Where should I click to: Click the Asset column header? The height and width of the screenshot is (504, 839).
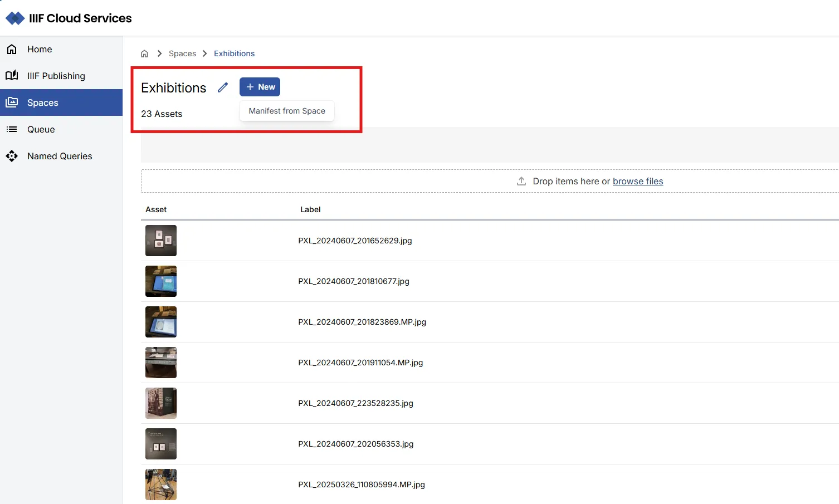tap(156, 209)
